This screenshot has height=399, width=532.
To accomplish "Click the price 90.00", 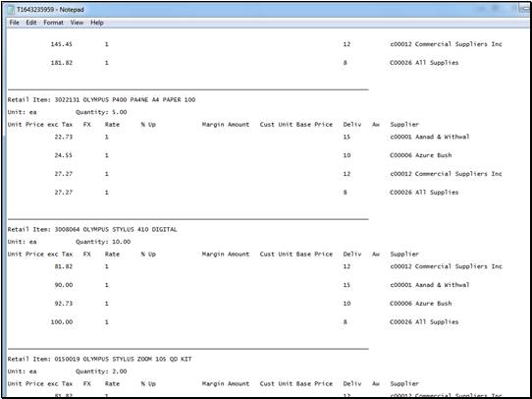I will pyautogui.click(x=64, y=285).
